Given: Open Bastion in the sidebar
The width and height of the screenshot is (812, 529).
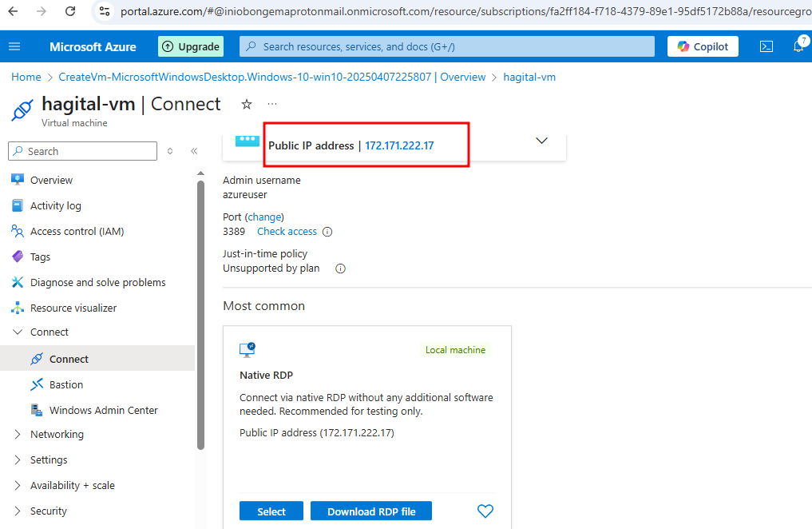Looking at the screenshot, I should 65,384.
